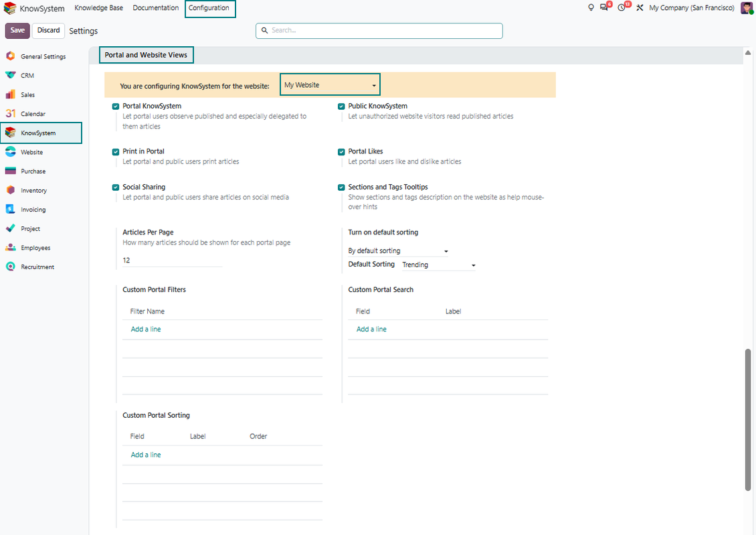
Task: Open the user avatar menu
Action: click(x=747, y=8)
